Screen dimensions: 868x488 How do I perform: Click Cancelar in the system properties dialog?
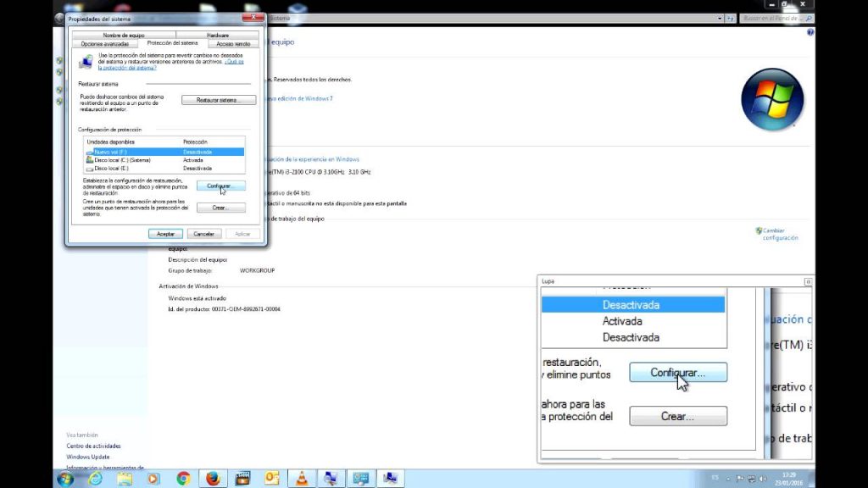(203, 233)
